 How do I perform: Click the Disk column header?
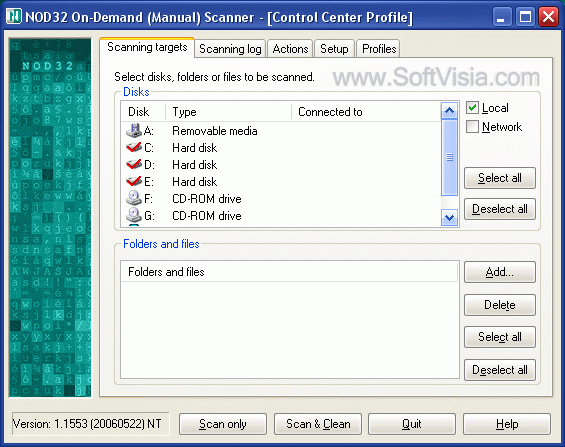[143, 112]
